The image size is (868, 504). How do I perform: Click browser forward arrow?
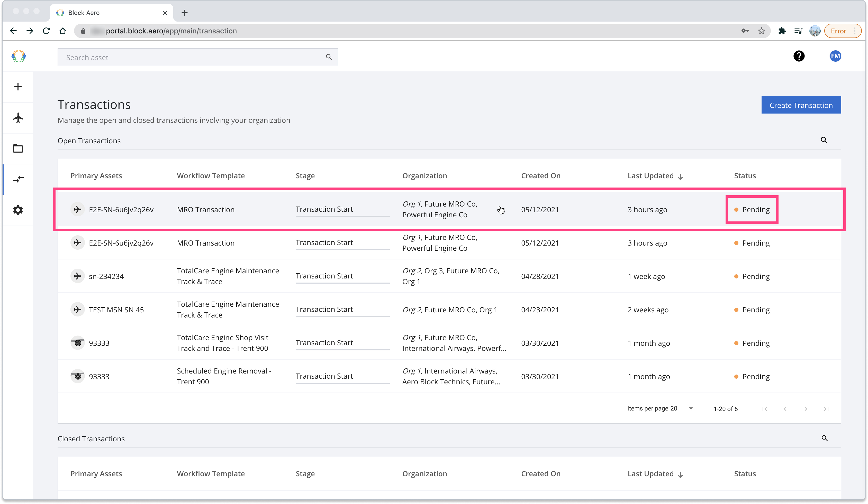click(x=30, y=31)
